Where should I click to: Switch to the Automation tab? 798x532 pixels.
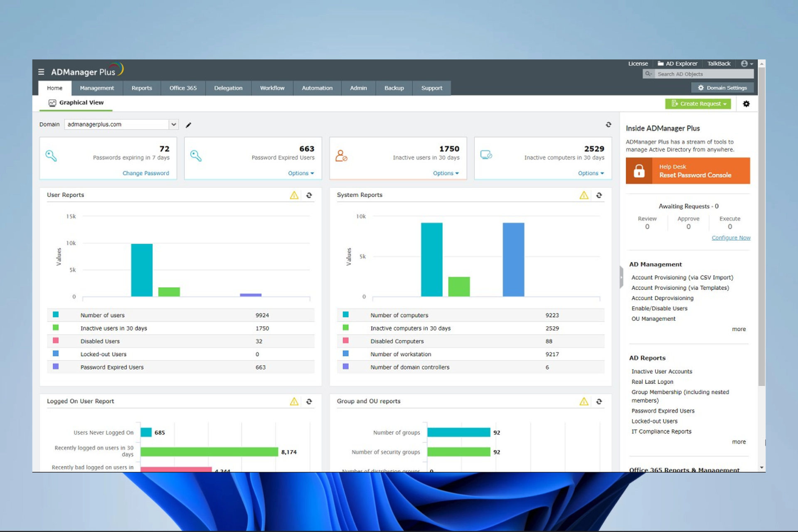click(317, 88)
